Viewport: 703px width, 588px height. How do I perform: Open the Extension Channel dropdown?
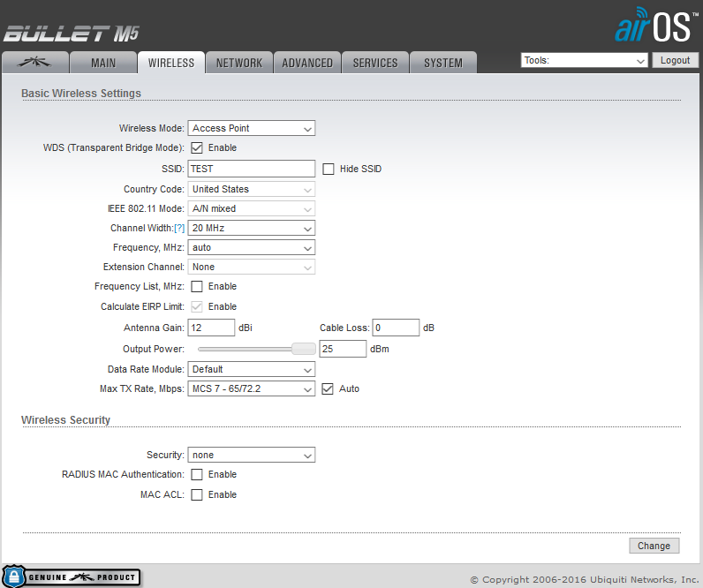pos(252,268)
